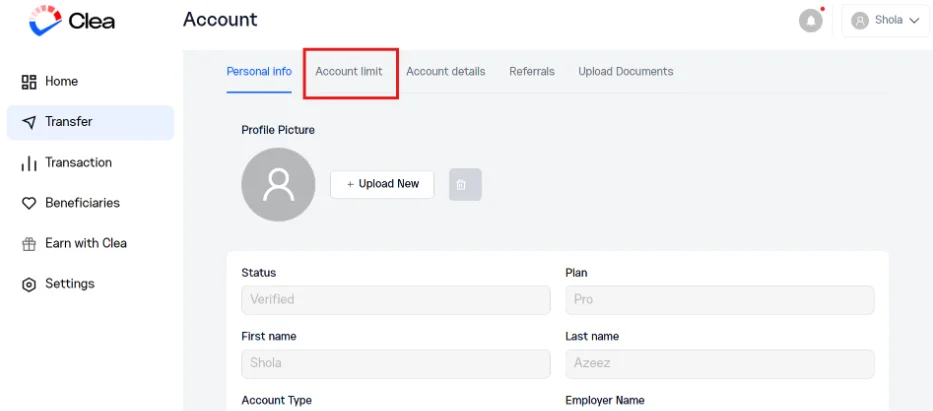Expand the Shola account dropdown chevron
933x411 pixels.
coord(915,21)
